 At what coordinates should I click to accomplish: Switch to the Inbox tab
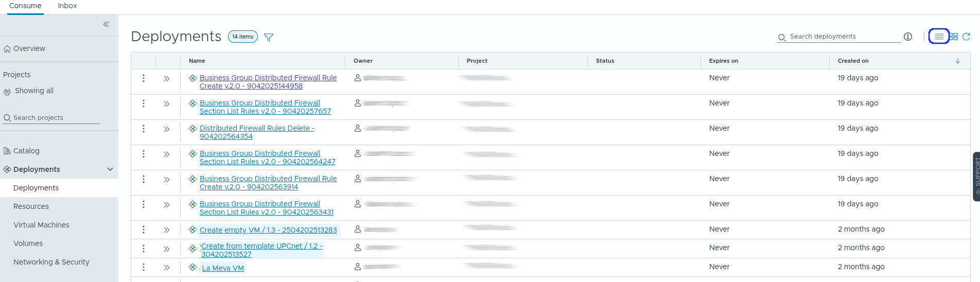pos(67,6)
